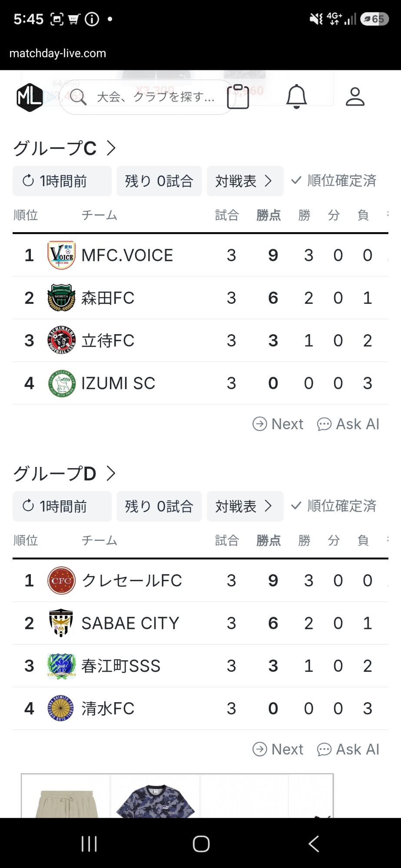Image resolution: width=401 pixels, height=868 pixels.
Task: Expand グループD heading chevron
Action: (x=111, y=473)
